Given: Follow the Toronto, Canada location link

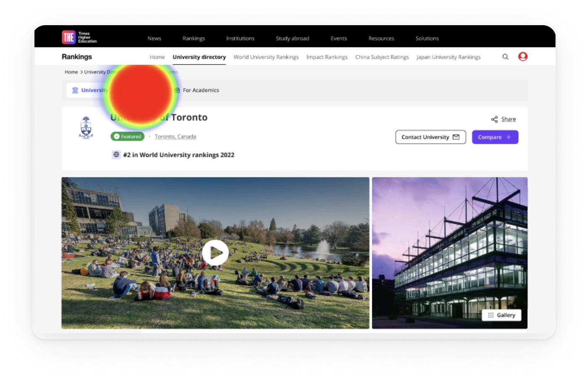Looking at the screenshot, I should click(x=175, y=137).
